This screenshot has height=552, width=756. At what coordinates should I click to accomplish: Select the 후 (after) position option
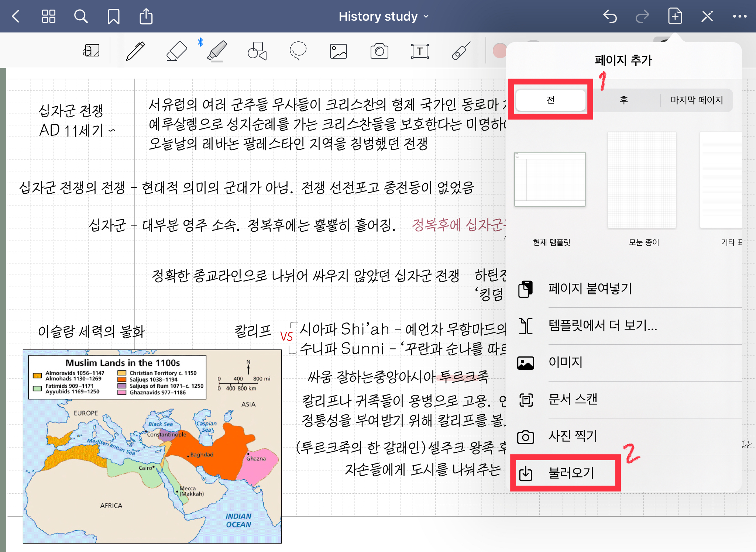pyautogui.click(x=623, y=100)
